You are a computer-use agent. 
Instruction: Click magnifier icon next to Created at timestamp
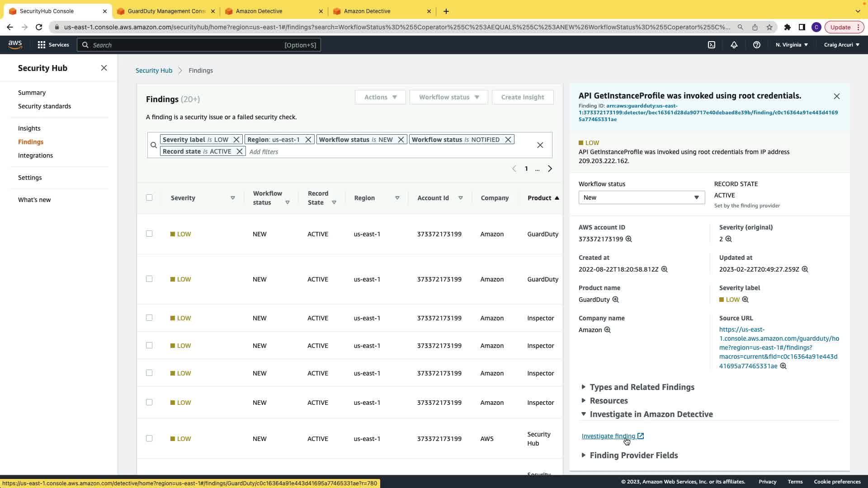(x=665, y=269)
